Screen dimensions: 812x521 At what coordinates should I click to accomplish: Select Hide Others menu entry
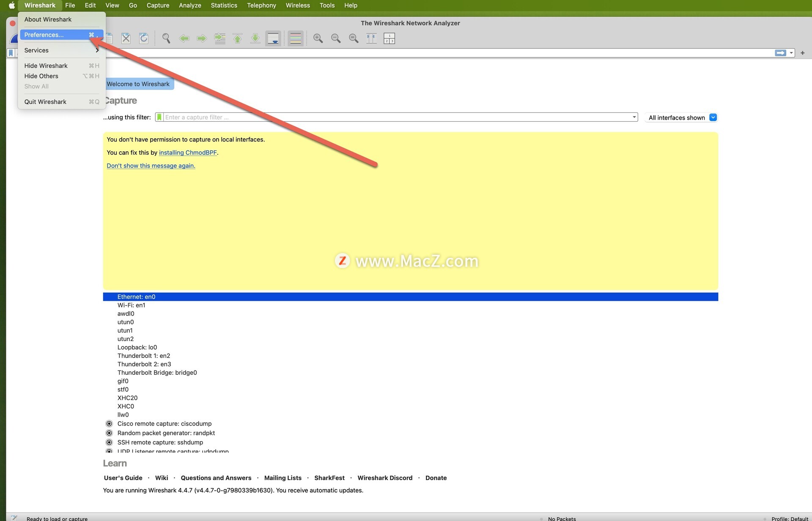click(x=62, y=76)
